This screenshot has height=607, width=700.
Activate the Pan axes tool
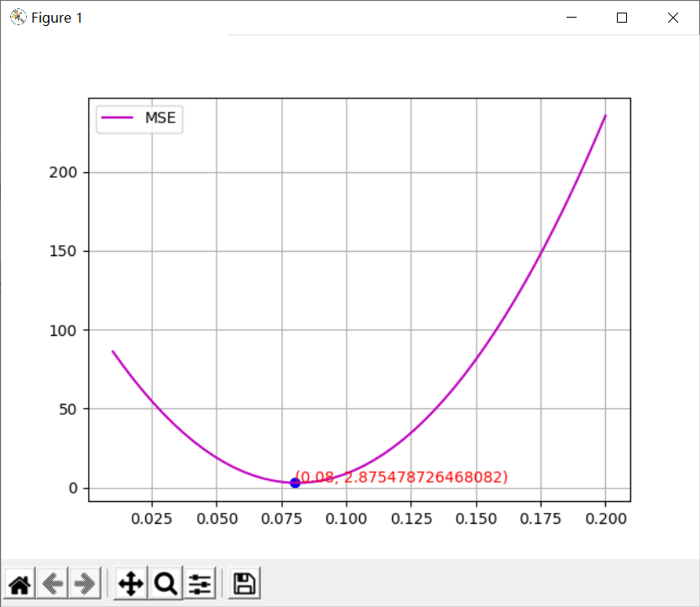pyautogui.click(x=130, y=583)
